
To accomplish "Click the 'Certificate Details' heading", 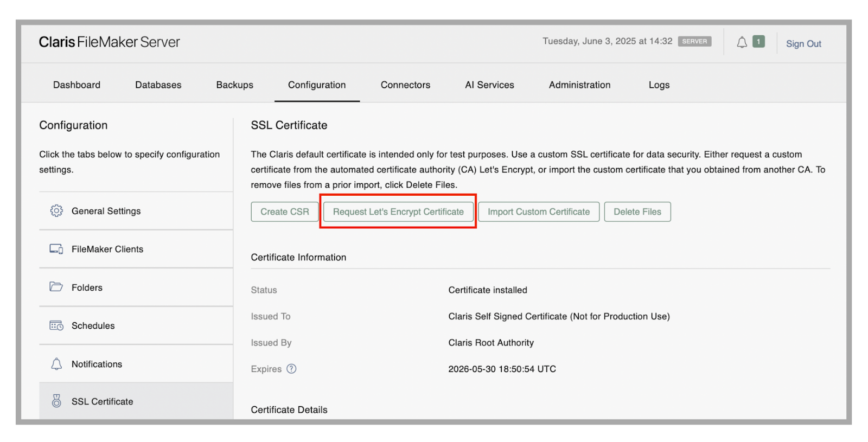I will click(289, 410).
